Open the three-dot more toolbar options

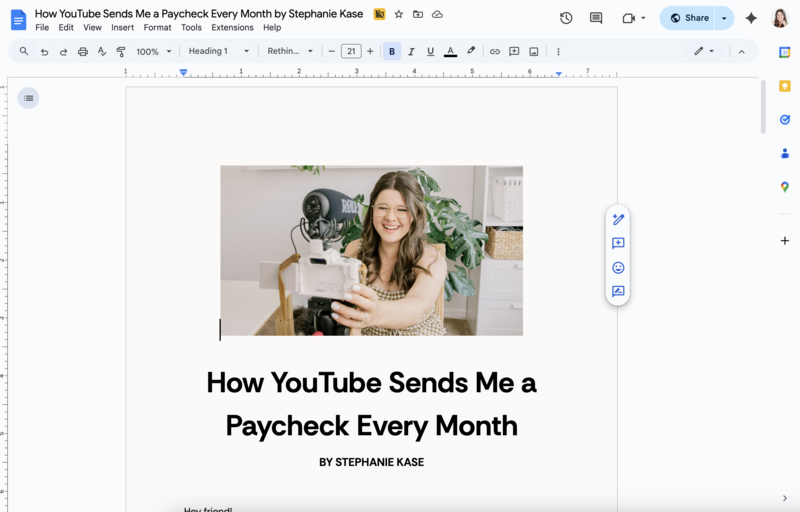pos(558,52)
